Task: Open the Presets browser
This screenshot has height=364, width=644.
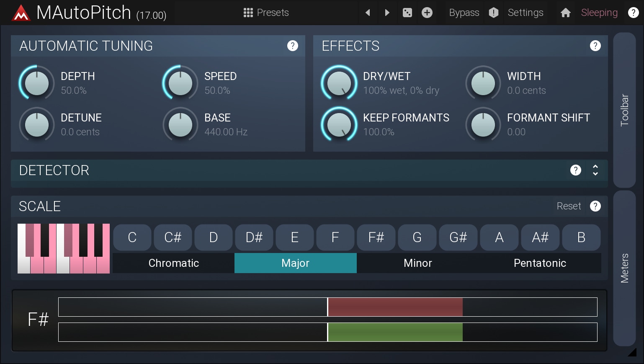Action: pyautogui.click(x=266, y=13)
